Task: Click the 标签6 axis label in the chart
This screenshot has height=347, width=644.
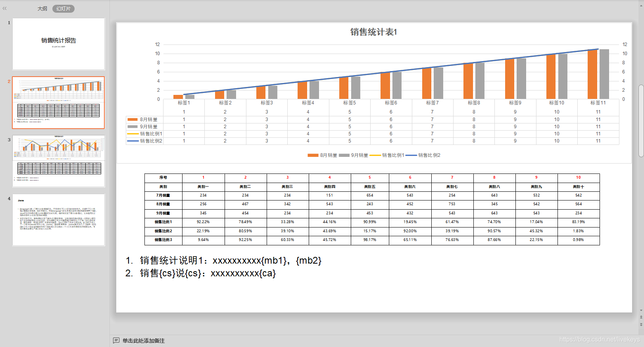Action: (391, 103)
